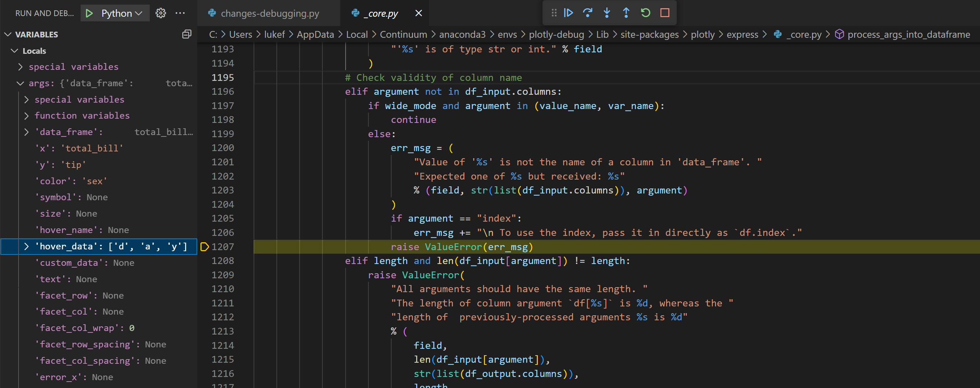Collapse the args dictionary variable
The width and height of the screenshot is (980, 388).
click(x=21, y=83)
